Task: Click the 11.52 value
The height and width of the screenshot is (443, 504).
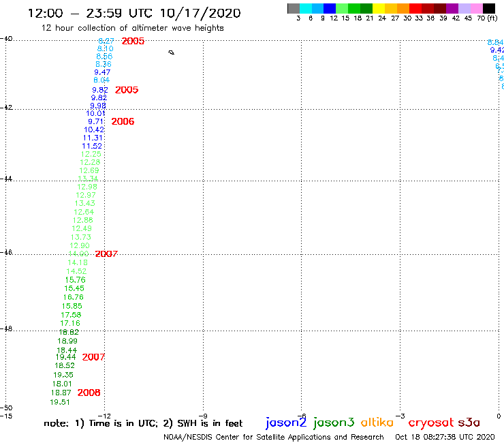Action: (92, 146)
